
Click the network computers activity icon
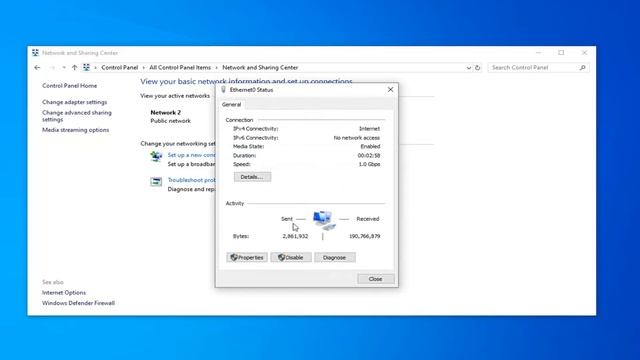pos(324,220)
